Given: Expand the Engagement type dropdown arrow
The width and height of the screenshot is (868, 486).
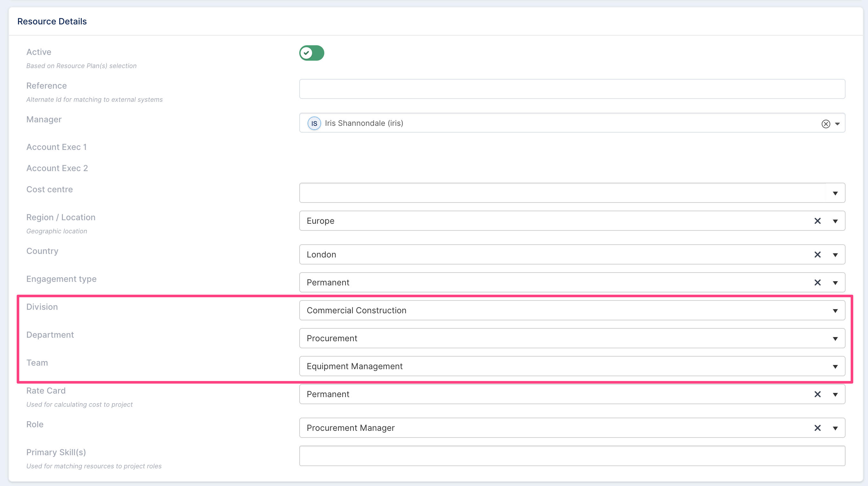Looking at the screenshot, I should pos(835,283).
